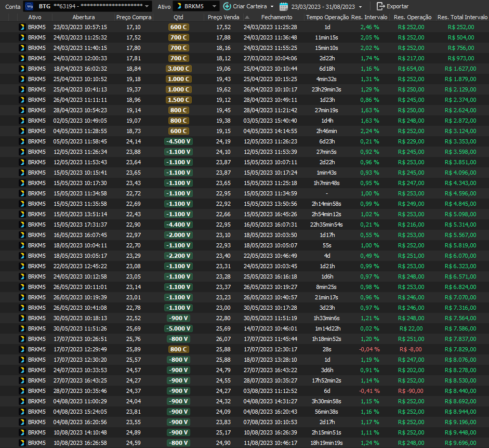489x448 pixels.
Task: Sort by the Res. Operação column header
Action: pyautogui.click(x=413, y=17)
